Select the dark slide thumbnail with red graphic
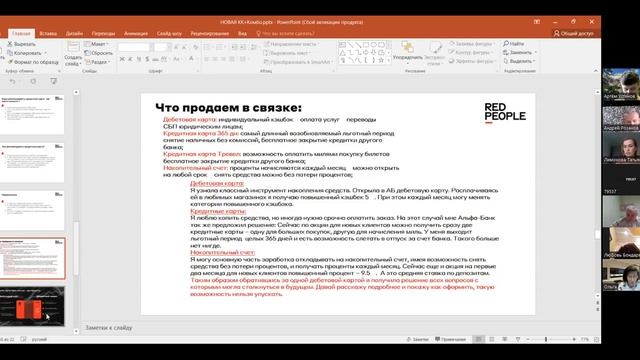 tap(31, 307)
